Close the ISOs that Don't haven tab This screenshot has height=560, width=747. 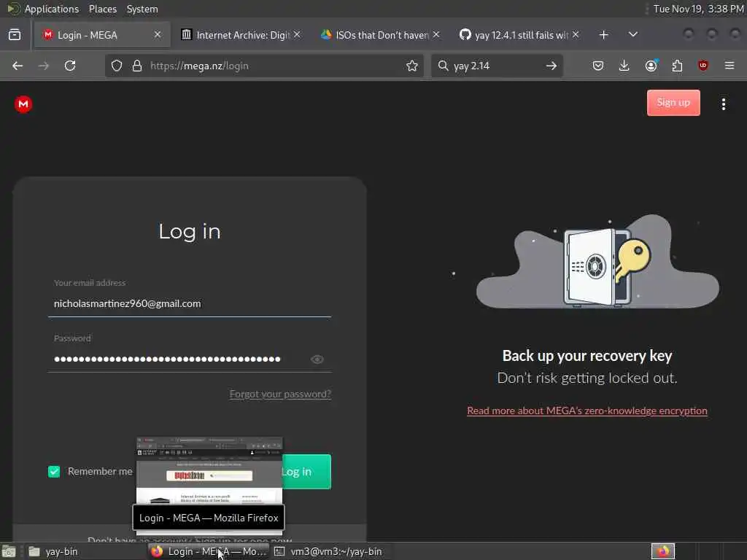coord(436,35)
